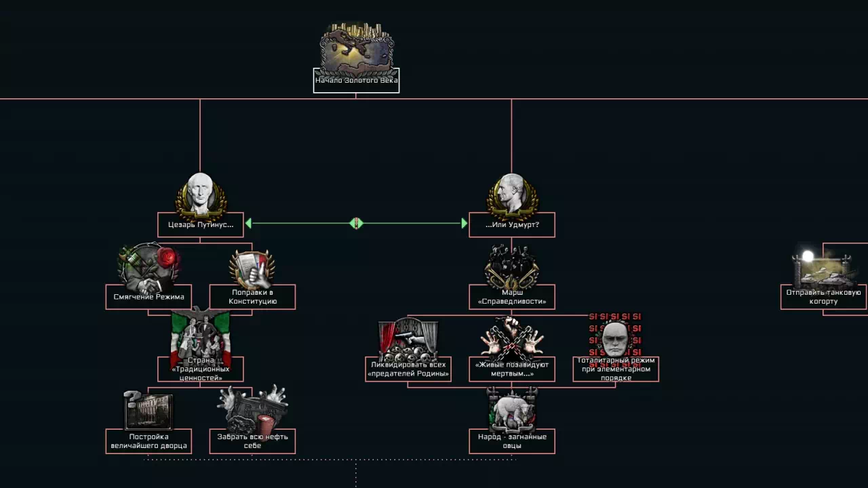Click the skulls icon for Ликвидировать всех «предателей Родины»
Image resolution: width=868 pixels, height=488 pixels.
click(408, 339)
